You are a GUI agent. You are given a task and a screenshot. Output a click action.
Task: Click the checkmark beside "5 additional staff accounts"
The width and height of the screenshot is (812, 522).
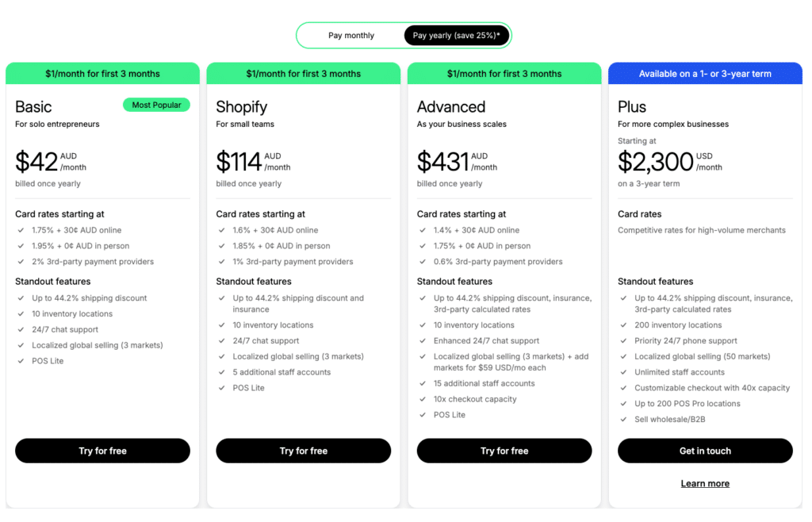[x=220, y=371]
